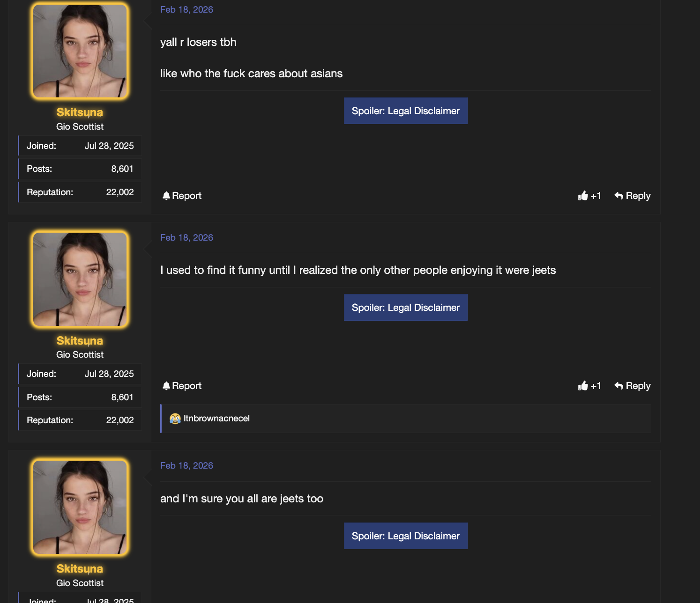Give +1 thumbs up to "yall r losers tbh" post
The width and height of the screenshot is (700, 603).
tap(583, 196)
